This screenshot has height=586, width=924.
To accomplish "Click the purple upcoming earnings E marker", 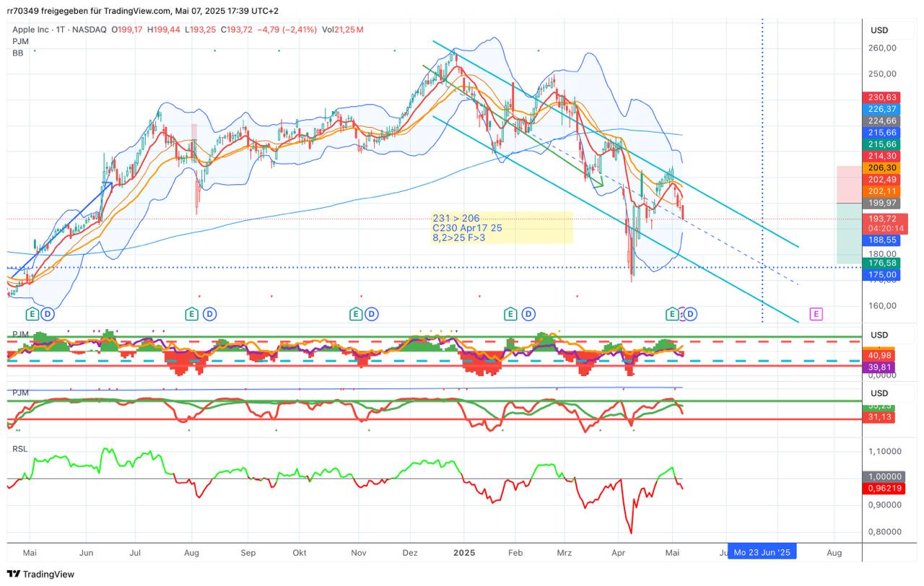I will (816, 314).
